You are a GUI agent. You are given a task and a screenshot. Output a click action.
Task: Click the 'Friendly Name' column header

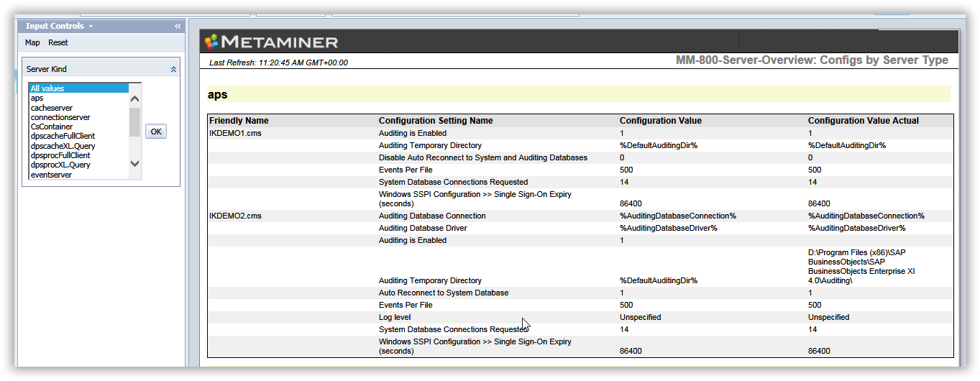coord(239,121)
